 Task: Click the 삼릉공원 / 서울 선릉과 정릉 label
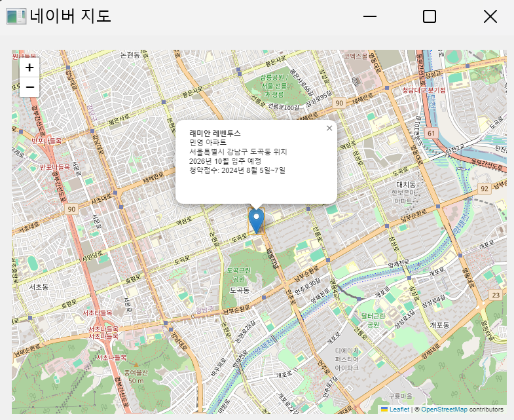(x=274, y=86)
